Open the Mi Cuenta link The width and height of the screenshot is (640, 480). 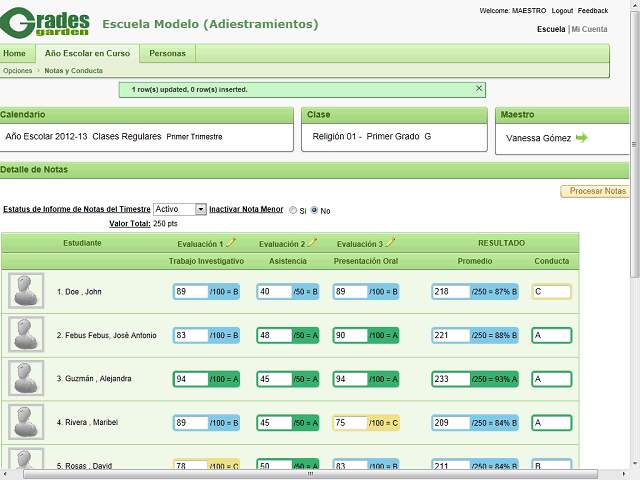click(x=589, y=29)
